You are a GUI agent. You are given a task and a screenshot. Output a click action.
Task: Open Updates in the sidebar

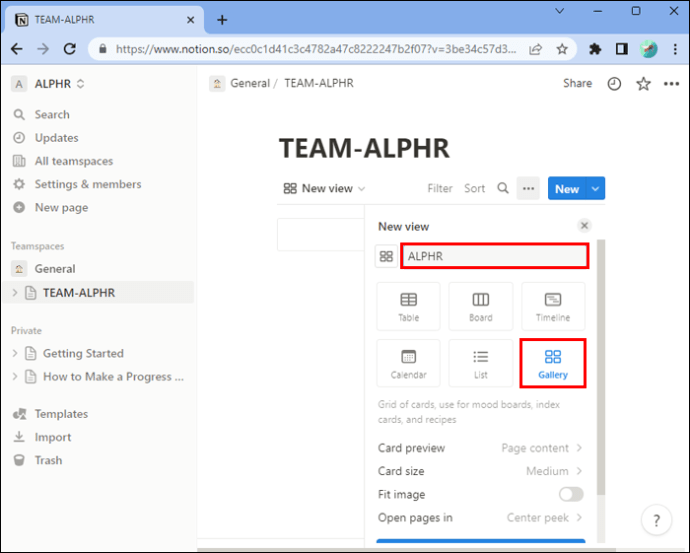(56, 138)
